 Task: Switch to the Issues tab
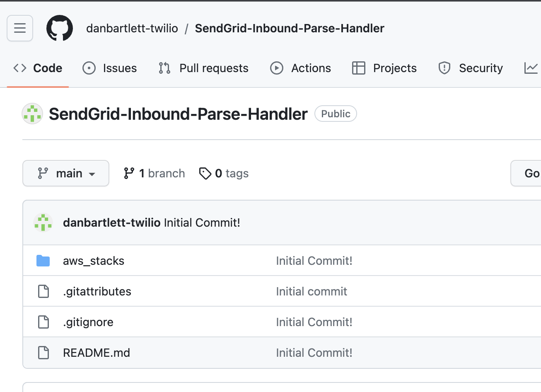[109, 68]
